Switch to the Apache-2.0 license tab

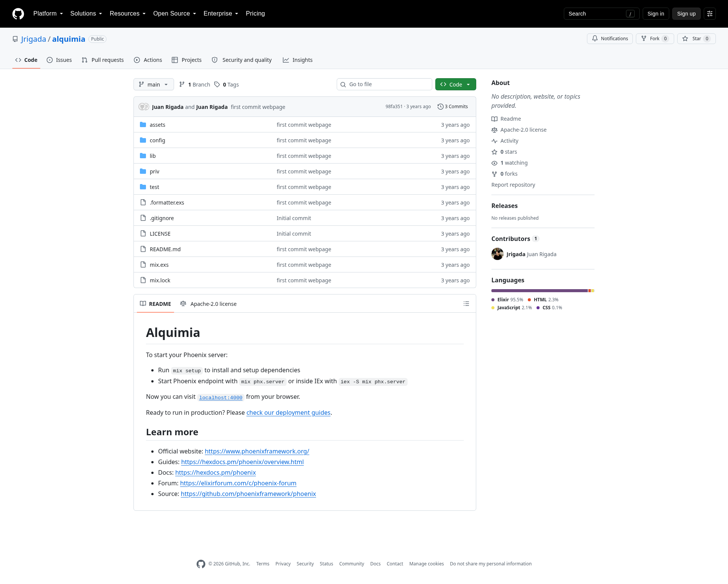(x=208, y=304)
